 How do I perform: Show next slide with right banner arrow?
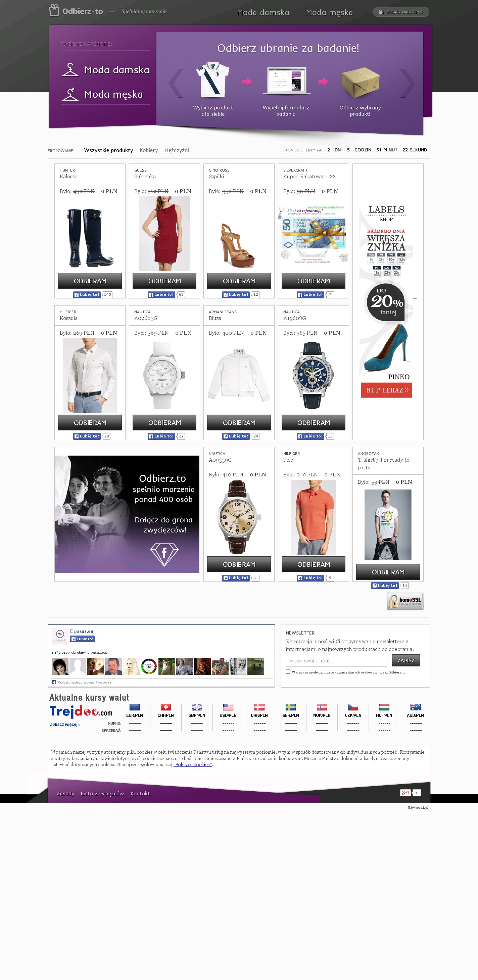tap(407, 83)
